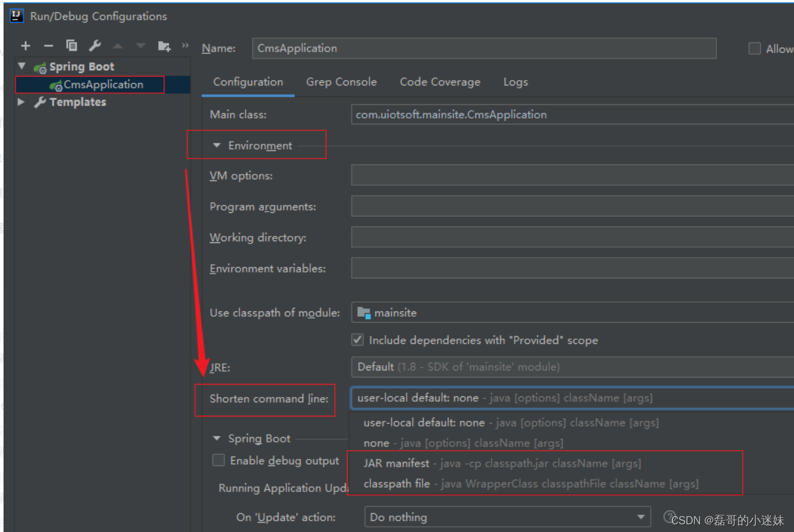This screenshot has height=532, width=794.
Task: Move configuration up with arrow icon
Action: (x=117, y=46)
